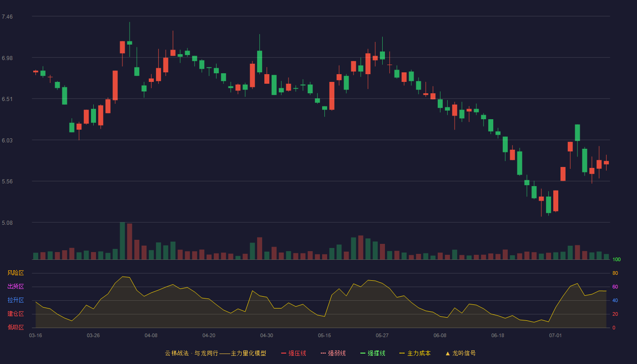Click the 20 indicator scale label

click(x=615, y=314)
